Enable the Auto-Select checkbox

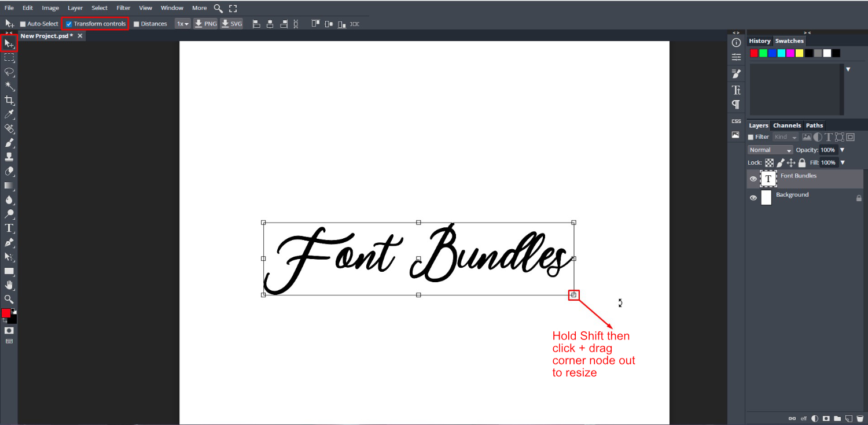click(x=23, y=24)
